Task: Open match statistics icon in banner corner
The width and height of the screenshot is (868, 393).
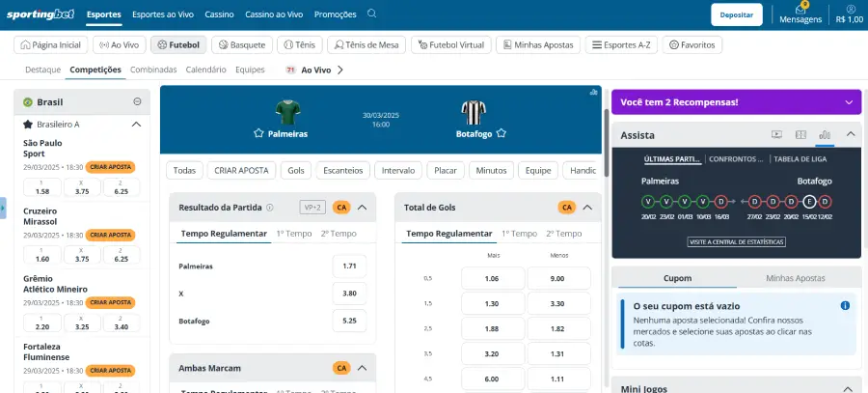Action: (x=594, y=92)
